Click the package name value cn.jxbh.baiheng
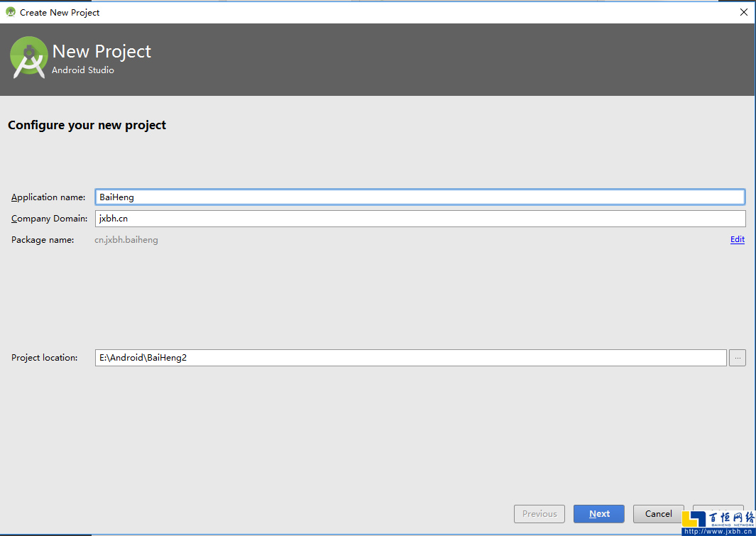The height and width of the screenshot is (536, 756). point(126,240)
